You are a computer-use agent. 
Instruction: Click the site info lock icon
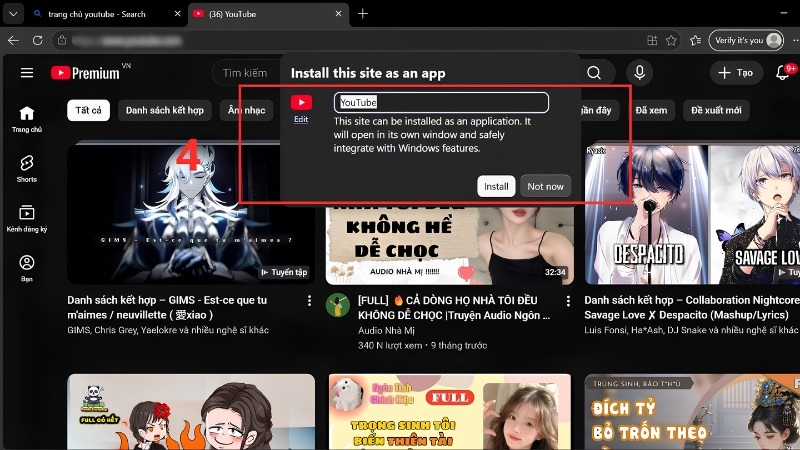[62, 40]
